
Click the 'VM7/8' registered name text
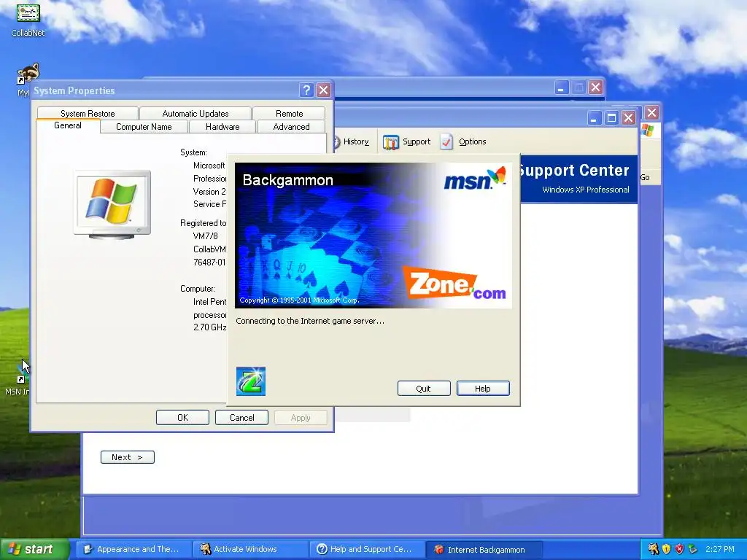205,236
